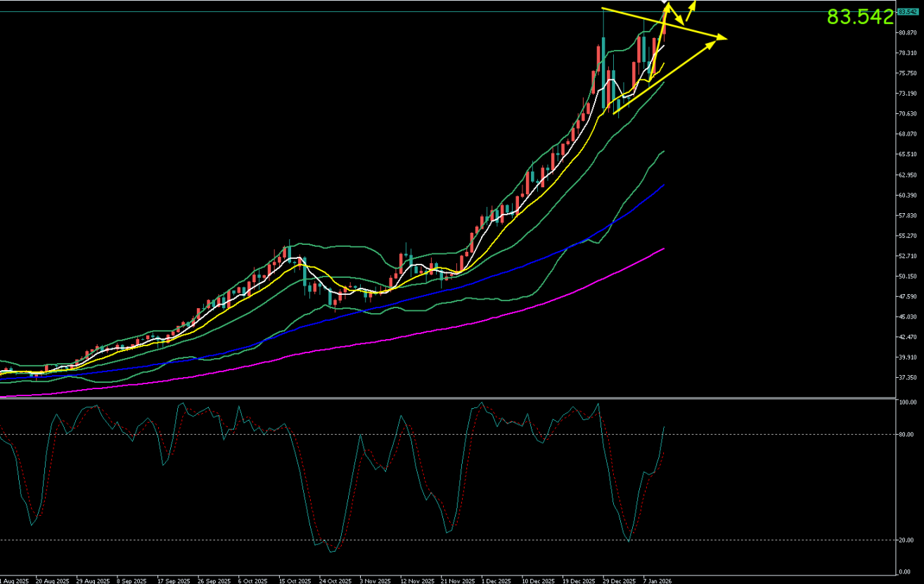Viewport: 924px width, 584px height.
Task: Click the 7 Jan 2026 date label
Action: click(x=656, y=581)
